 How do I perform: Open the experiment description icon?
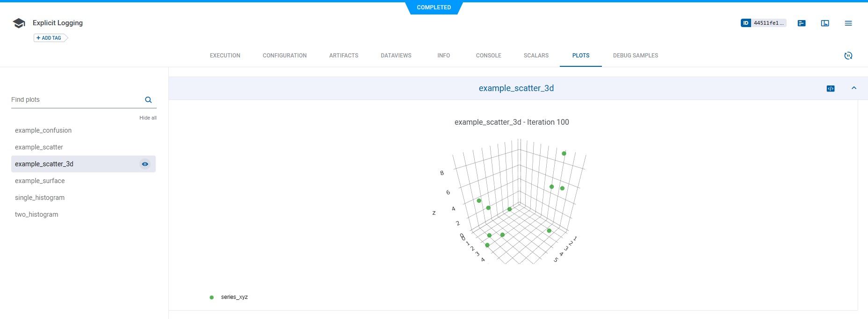pyautogui.click(x=802, y=23)
